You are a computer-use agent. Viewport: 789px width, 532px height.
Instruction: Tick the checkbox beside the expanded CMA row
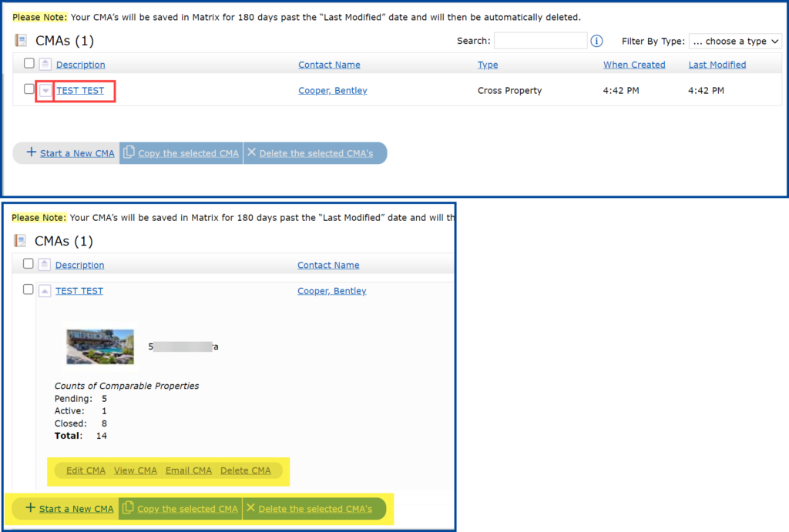pos(29,290)
